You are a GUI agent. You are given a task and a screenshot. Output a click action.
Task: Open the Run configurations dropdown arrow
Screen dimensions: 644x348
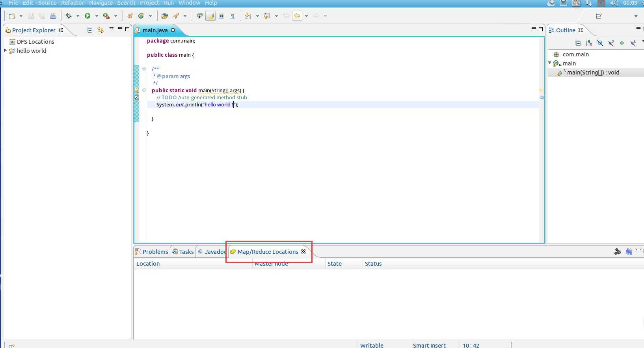click(97, 16)
